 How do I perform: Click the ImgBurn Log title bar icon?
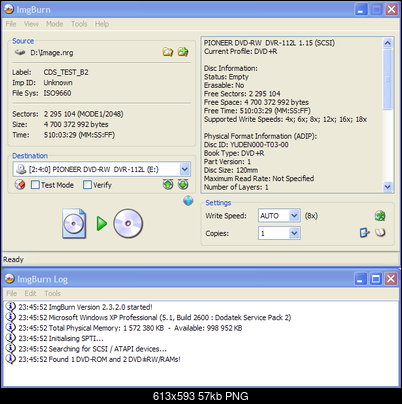click(10, 279)
